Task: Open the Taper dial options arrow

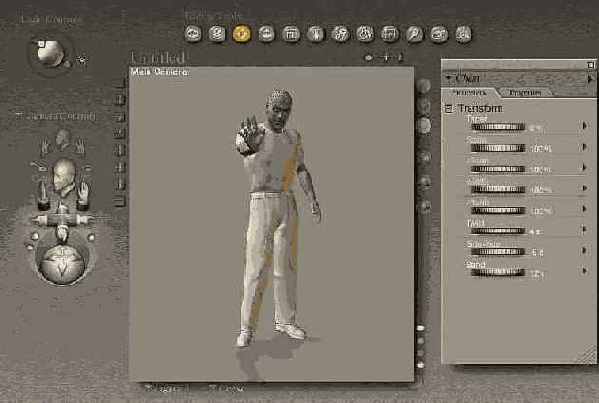Action: point(584,126)
